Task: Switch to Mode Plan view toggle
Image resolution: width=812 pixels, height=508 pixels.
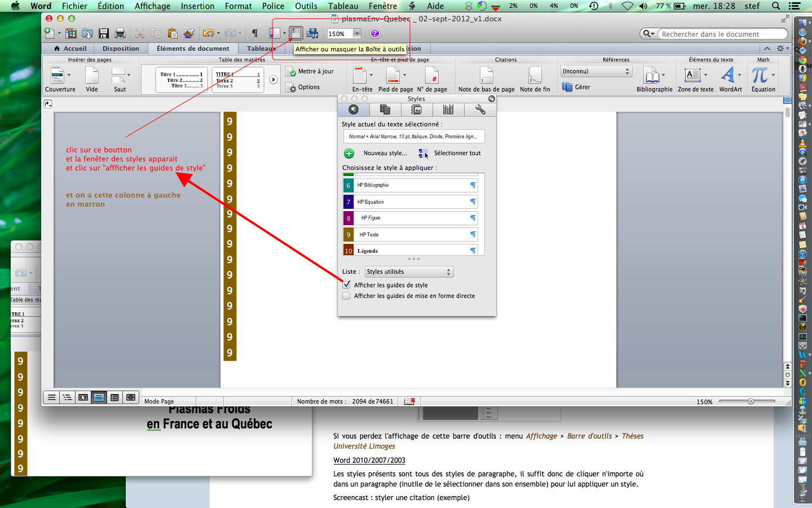Action: coord(67,397)
